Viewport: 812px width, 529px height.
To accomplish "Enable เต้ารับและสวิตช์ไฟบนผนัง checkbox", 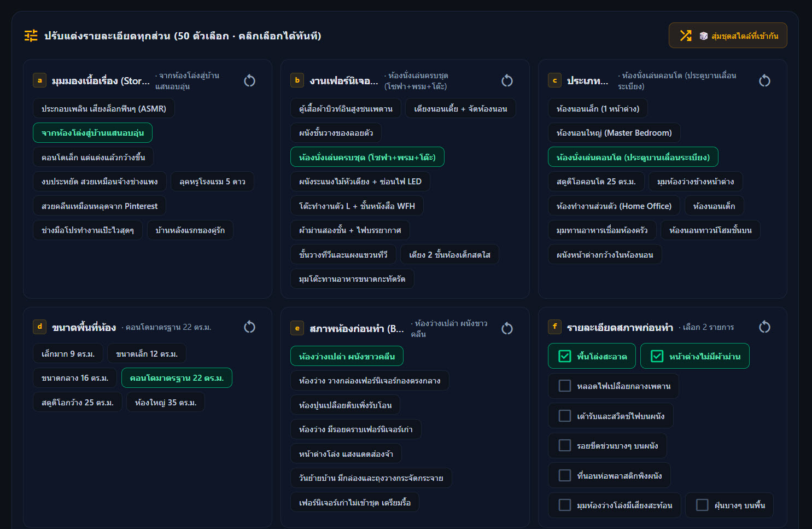I will pyautogui.click(x=565, y=416).
